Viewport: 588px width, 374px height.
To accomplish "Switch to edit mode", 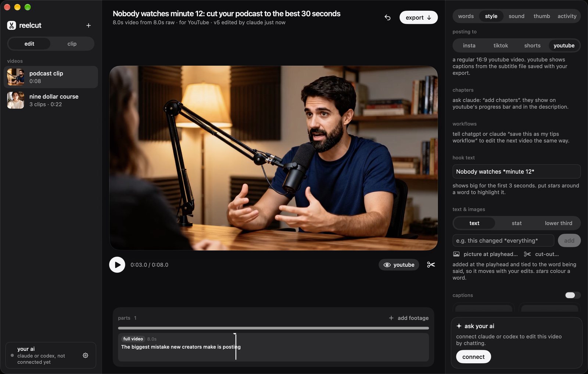I will point(29,44).
